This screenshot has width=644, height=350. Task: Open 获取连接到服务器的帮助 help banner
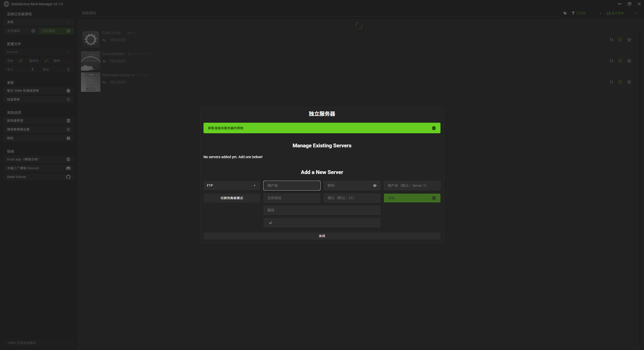(322, 128)
